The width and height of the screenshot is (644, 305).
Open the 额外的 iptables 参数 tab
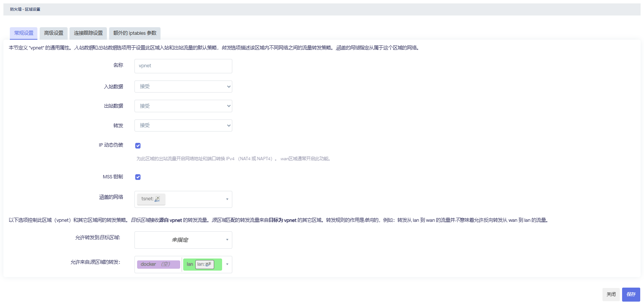[135, 33]
